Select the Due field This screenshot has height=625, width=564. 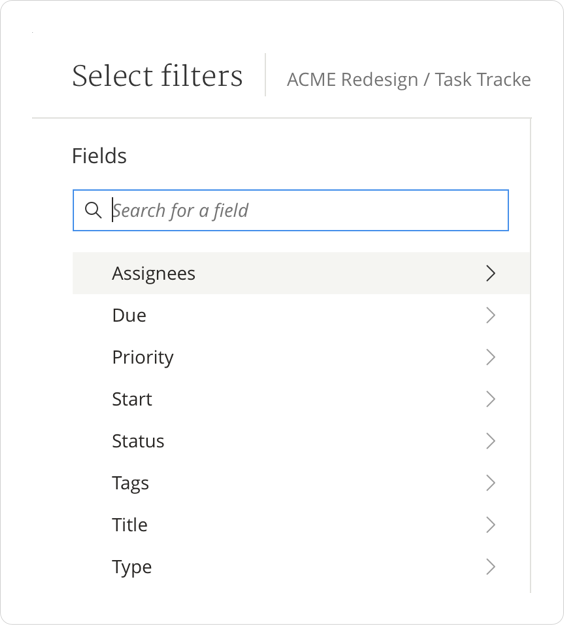(301, 315)
